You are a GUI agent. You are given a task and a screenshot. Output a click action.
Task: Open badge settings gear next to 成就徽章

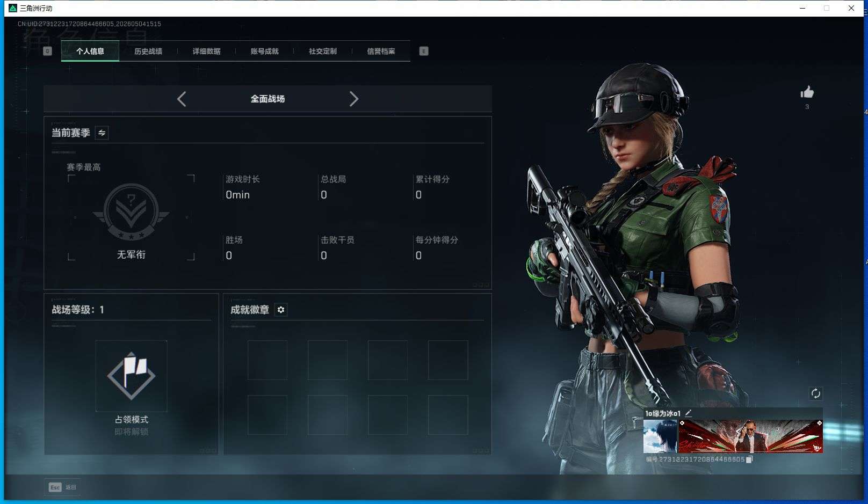[x=281, y=310]
